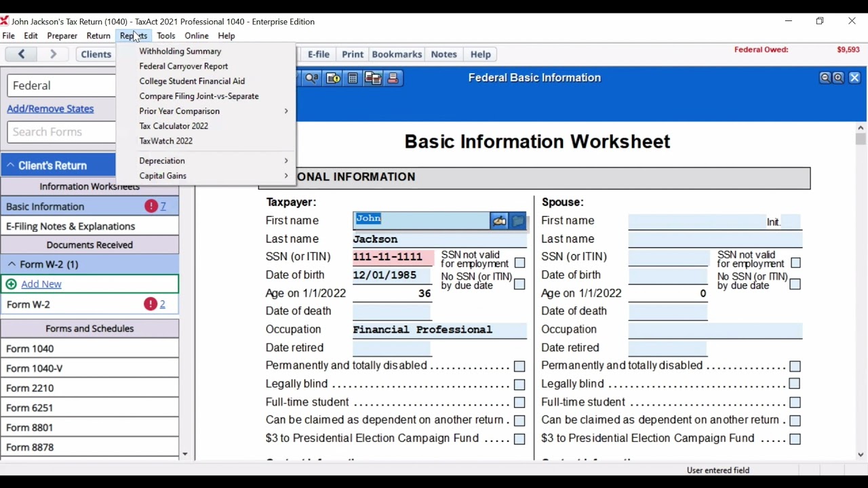Click the form scroll-up arrow
Image resolution: width=868 pixels, height=488 pixels.
(861, 127)
